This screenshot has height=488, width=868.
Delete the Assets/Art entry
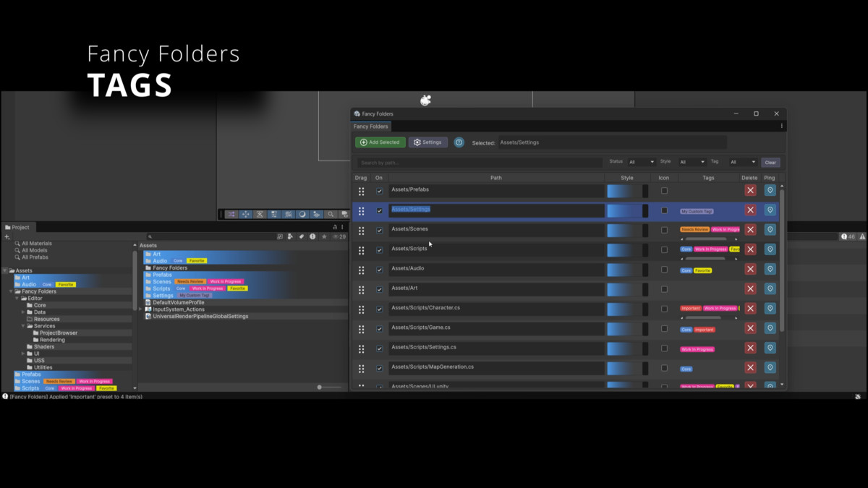pyautogui.click(x=750, y=288)
